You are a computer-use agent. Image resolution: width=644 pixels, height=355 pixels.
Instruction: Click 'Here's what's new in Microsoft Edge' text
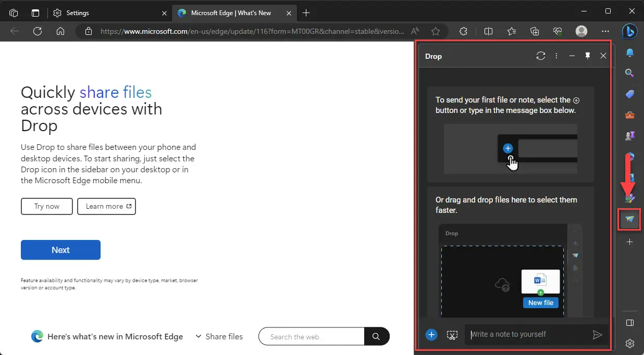[115, 337]
